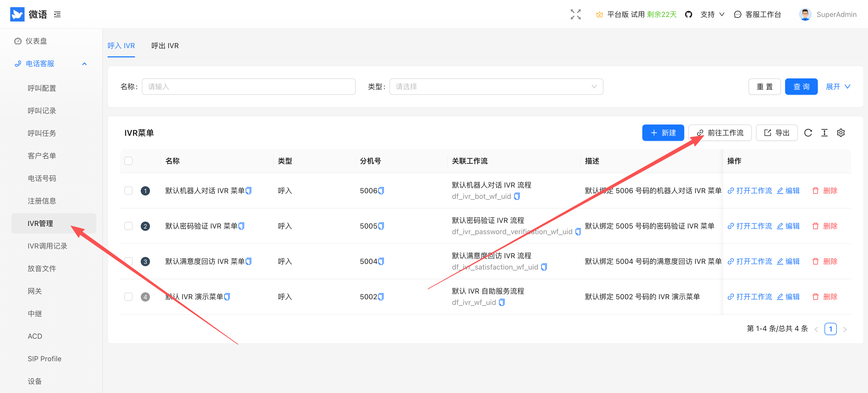Refresh the IVR menu table
868x393 pixels.
808,132
